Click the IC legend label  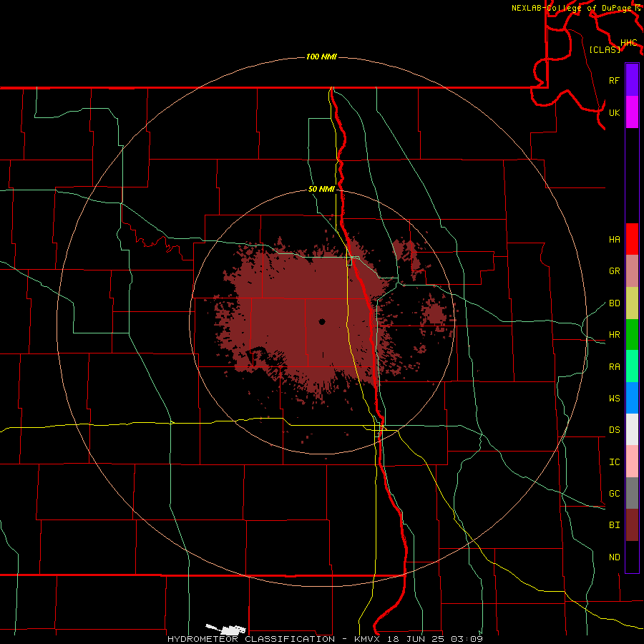[615, 462]
